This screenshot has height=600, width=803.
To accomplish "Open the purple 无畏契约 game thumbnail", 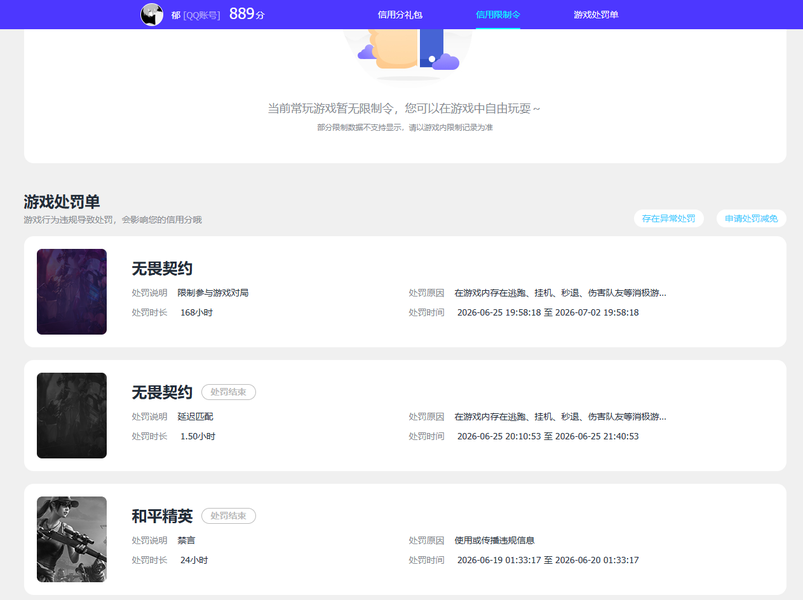I will (72, 292).
